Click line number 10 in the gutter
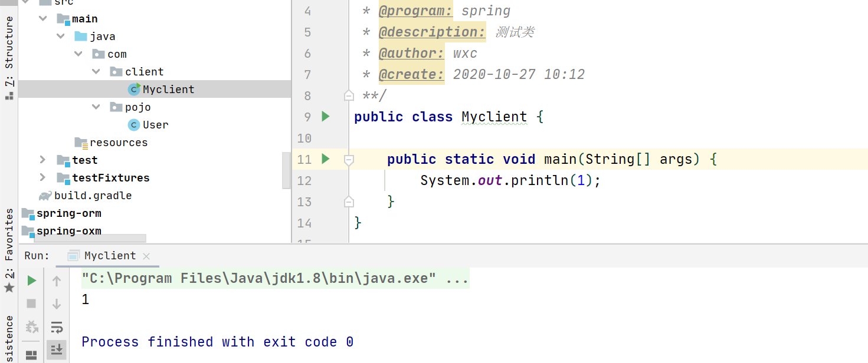 tap(304, 138)
